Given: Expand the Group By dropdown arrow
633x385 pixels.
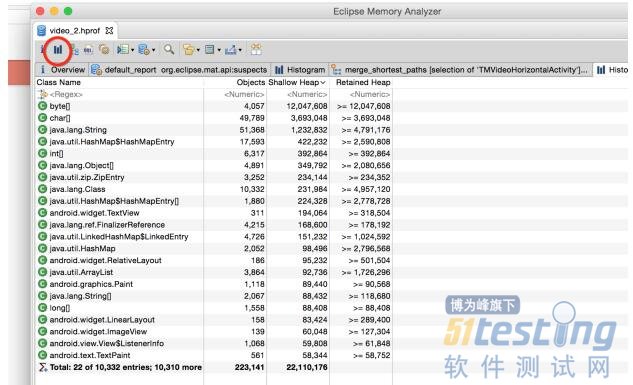Looking at the screenshot, I should click(x=198, y=50).
